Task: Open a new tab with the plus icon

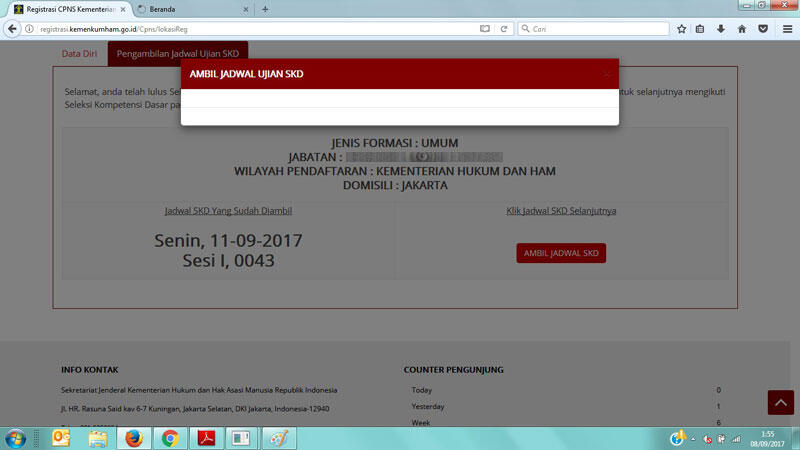Action: 265,9
